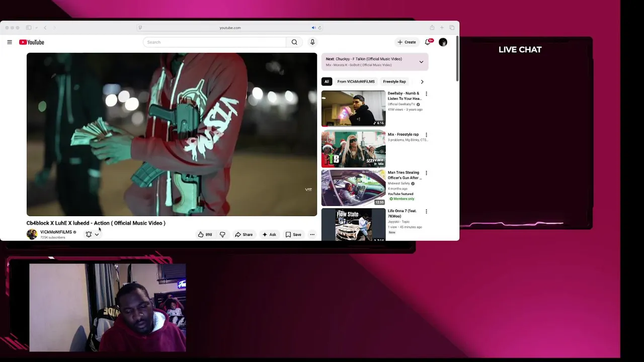Toggle the Safari sidebar button
Image resolution: width=644 pixels, height=362 pixels.
29,28
